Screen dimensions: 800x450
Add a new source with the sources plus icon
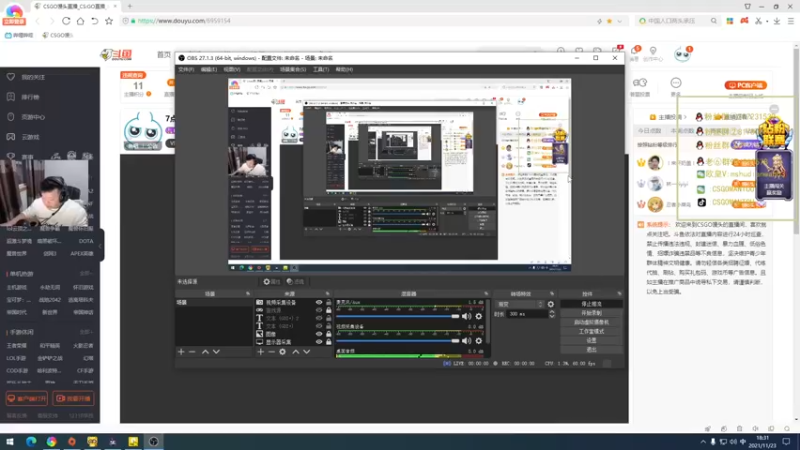click(261, 352)
